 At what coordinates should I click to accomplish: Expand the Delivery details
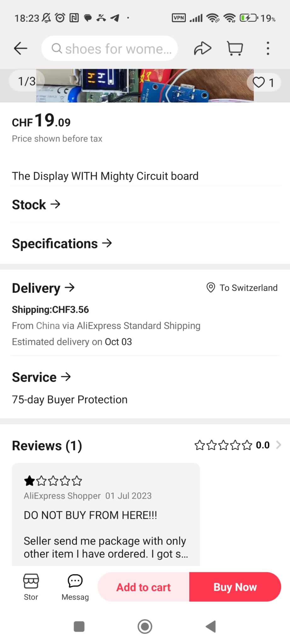(43, 288)
